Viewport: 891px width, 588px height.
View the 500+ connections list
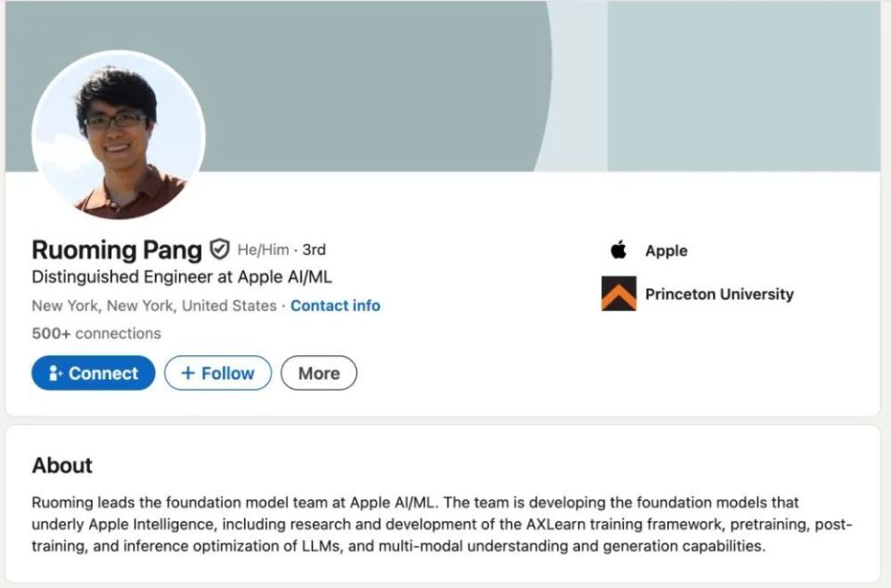pos(96,333)
